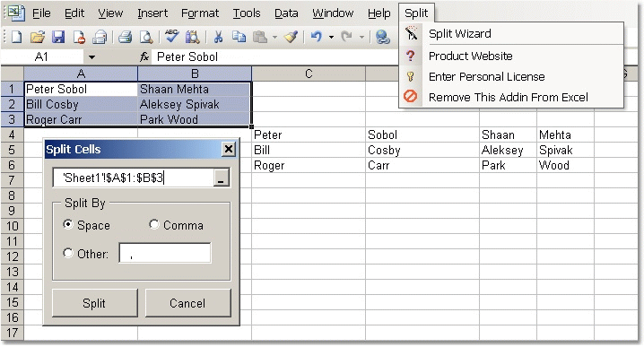Click the Split Wizard wand icon

pyautogui.click(x=411, y=34)
